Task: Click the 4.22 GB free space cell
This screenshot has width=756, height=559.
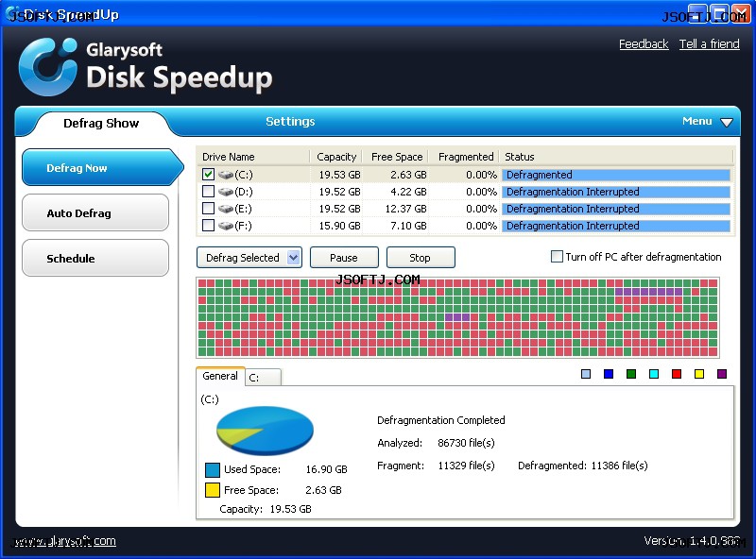Action: [408, 192]
